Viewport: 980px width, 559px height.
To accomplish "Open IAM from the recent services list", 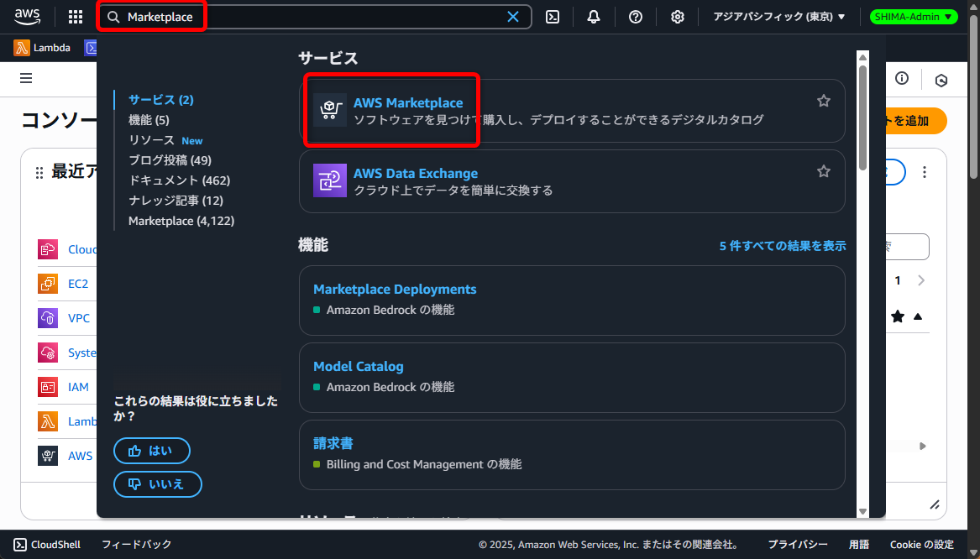I will pos(78,387).
